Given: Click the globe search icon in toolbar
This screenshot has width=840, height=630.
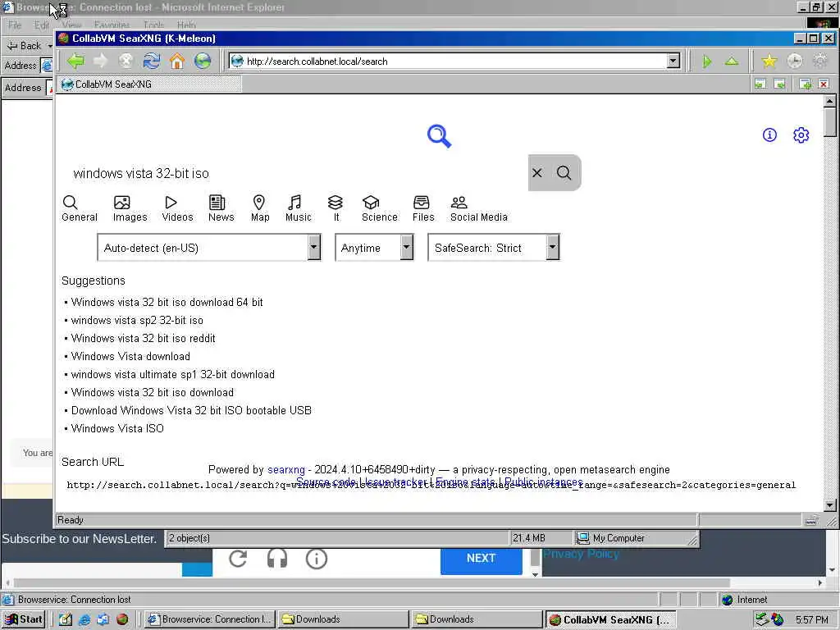Looking at the screenshot, I should [x=203, y=61].
